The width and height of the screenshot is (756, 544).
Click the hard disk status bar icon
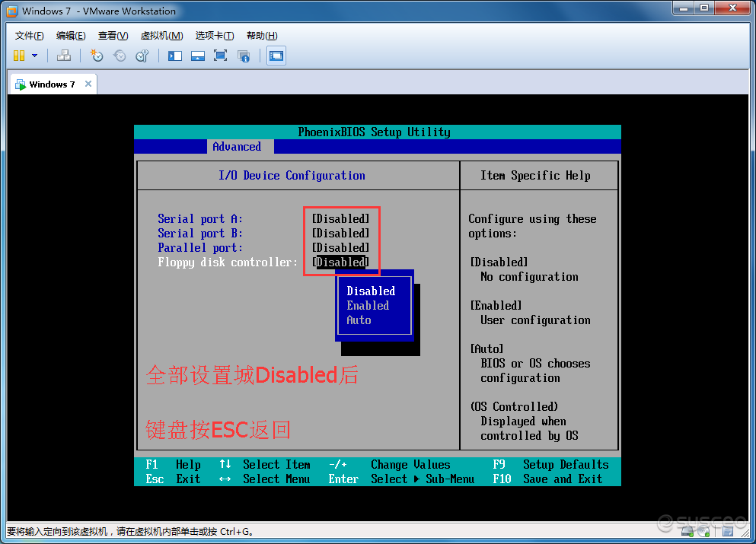pyautogui.click(x=687, y=531)
